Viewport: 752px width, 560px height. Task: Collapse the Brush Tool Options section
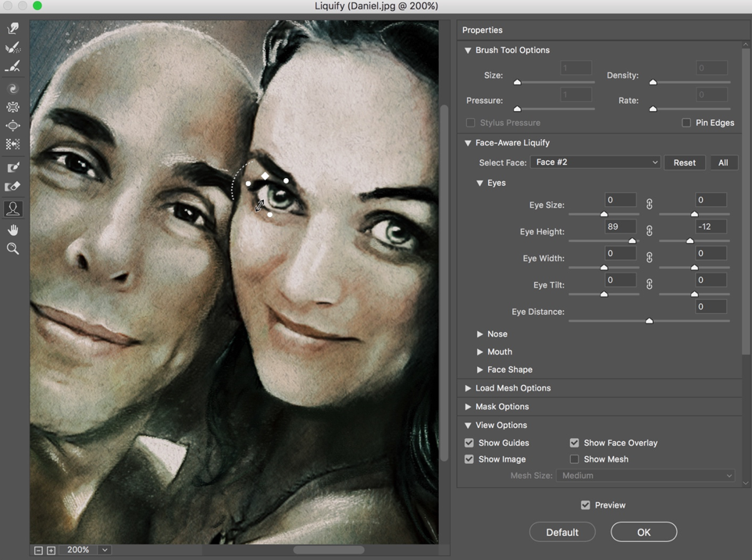[468, 50]
